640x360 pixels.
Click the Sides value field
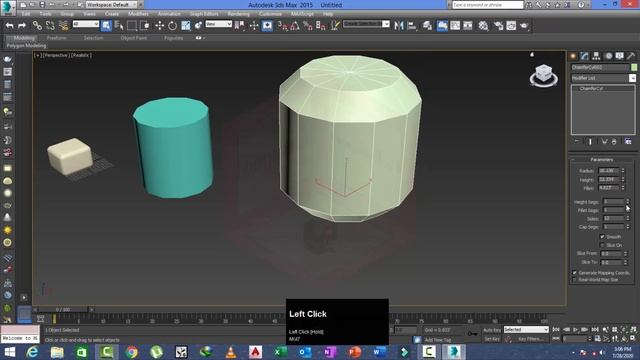click(x=613, y=218)
